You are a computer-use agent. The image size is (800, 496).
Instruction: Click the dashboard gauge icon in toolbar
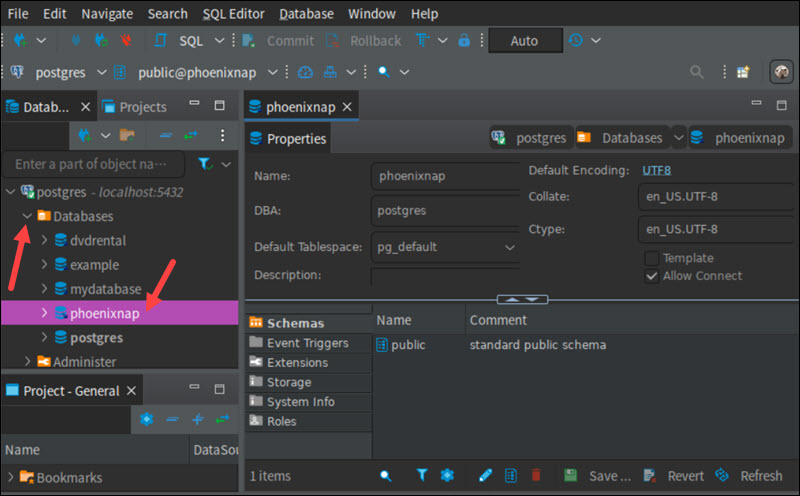click(x=305, y=72)
